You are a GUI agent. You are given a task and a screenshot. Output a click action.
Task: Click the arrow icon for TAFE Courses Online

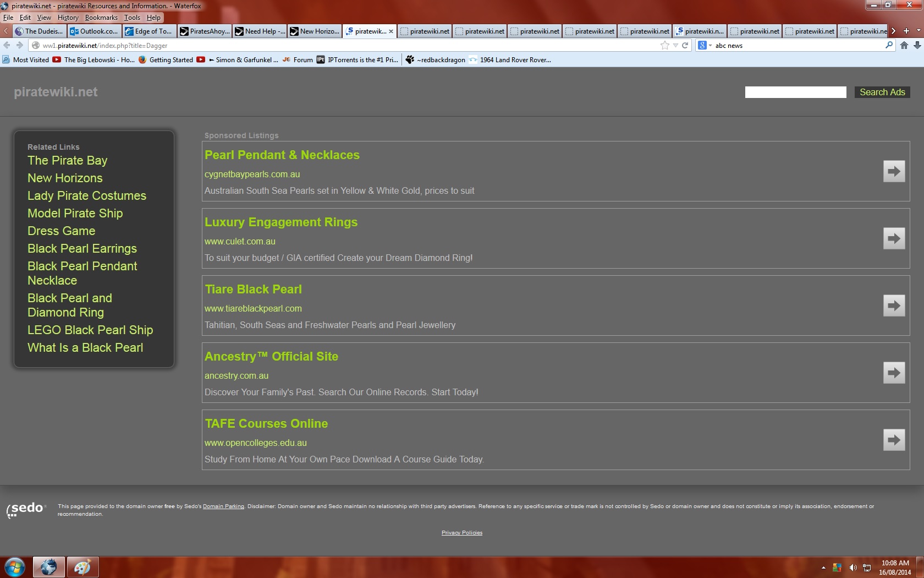coord(894,440)
